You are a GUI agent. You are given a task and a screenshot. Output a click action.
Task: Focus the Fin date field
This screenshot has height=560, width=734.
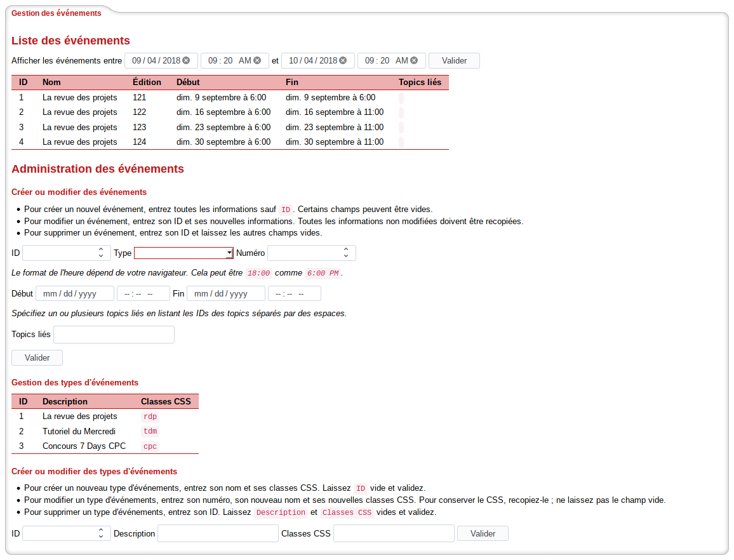[226, 293]
